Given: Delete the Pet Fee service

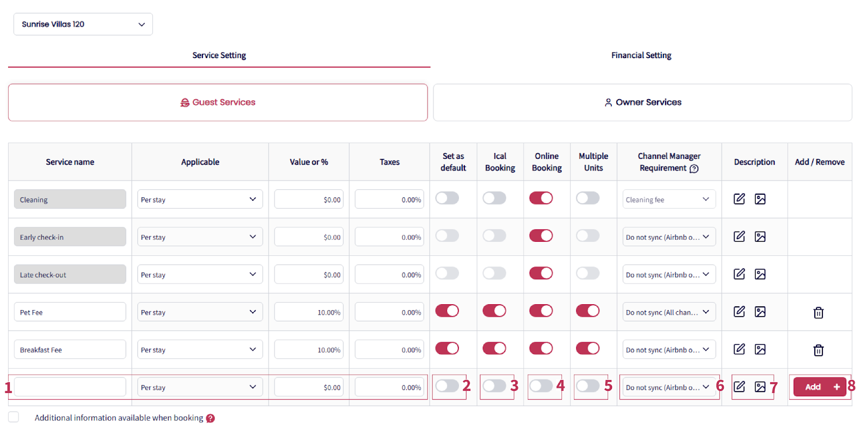Looking at the screenshot, I should pyautogui.click(x=818, y=313).
